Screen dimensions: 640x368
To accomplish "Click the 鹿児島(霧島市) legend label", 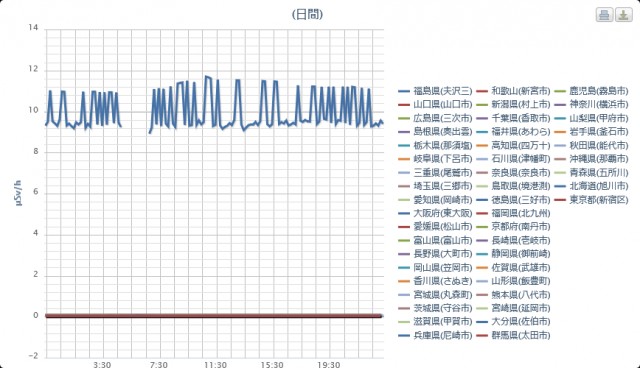I will 599,91.
